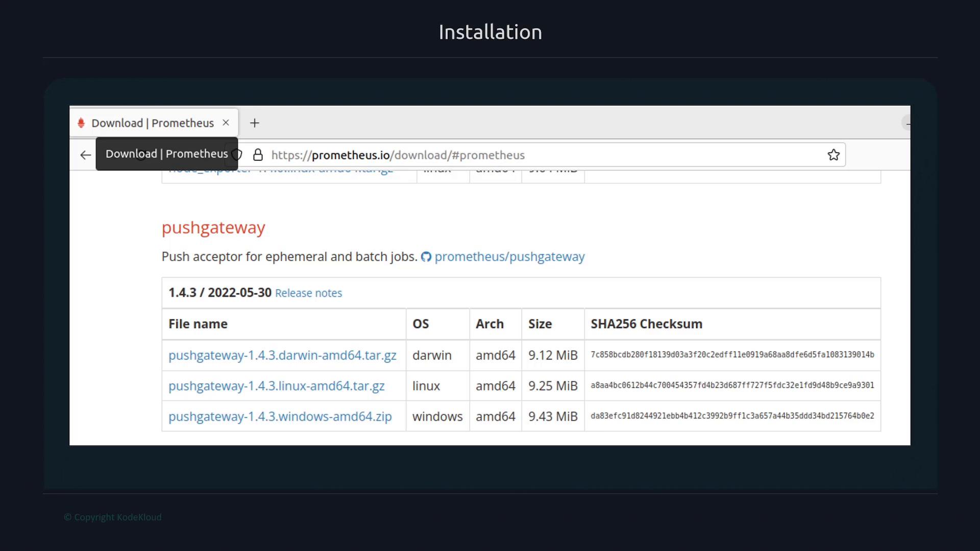Click the windows OS cell

(437, 417)
